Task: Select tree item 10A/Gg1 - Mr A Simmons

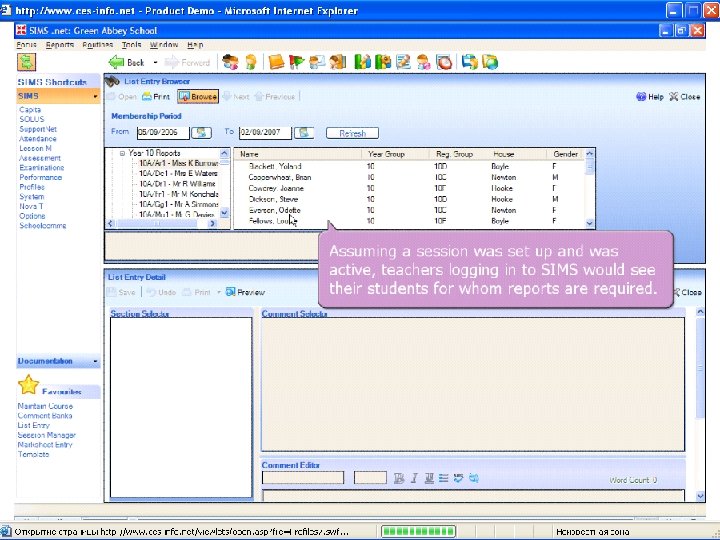Action: coord(179,204)
